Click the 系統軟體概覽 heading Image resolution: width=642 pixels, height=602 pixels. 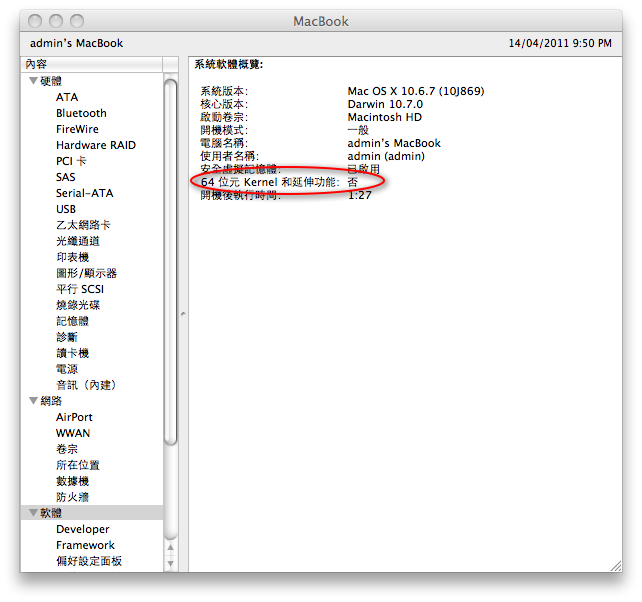coord(228,64)
